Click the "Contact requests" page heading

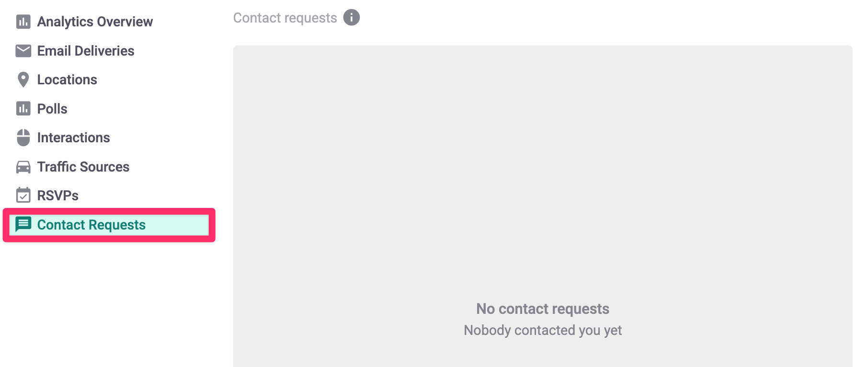[285, 18]
